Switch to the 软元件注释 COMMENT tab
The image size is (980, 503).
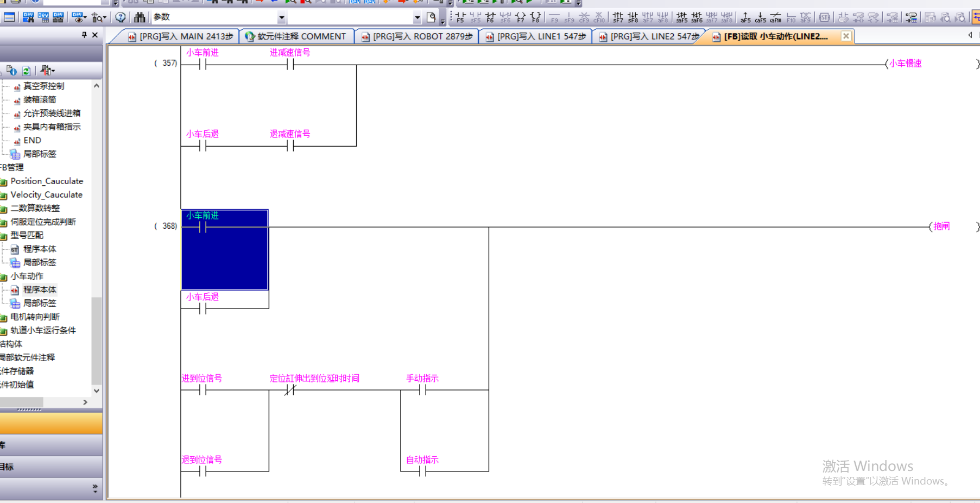point(296,36)
